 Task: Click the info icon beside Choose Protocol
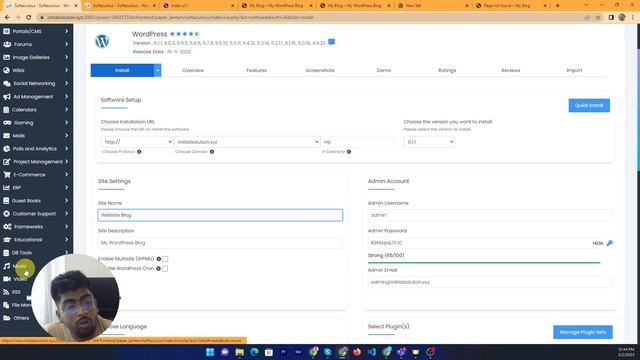point(139,152)
